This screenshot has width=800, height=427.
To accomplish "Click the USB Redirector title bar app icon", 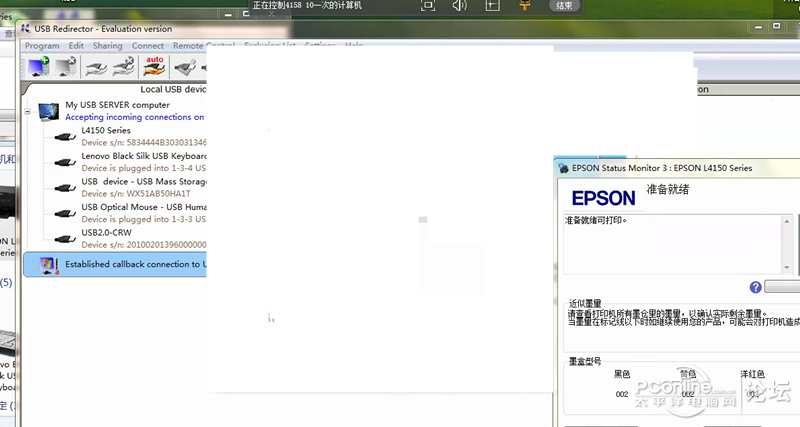I will pyautogui.click(x=26, y=29).
